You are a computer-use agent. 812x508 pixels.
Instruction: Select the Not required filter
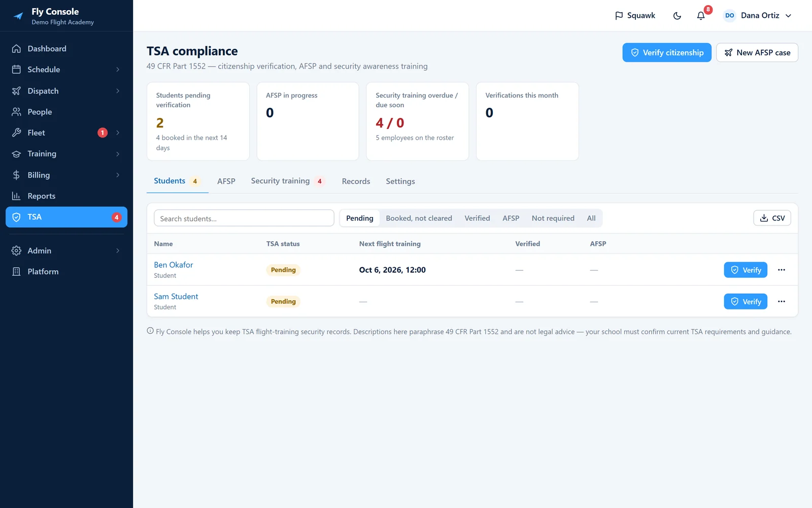click(553, 218)
